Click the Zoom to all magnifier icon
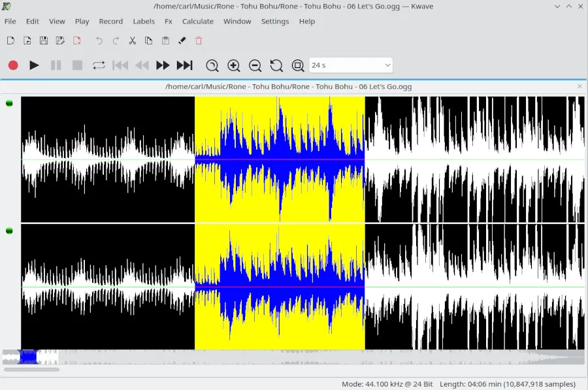The image size is (588, 390). pos(298,65)
